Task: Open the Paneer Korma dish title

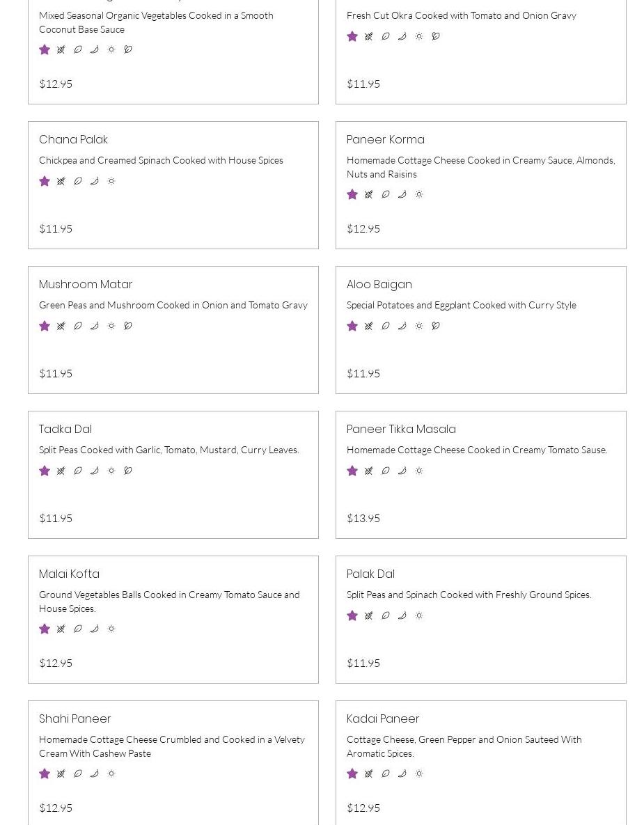Action: tap(385, 139)
